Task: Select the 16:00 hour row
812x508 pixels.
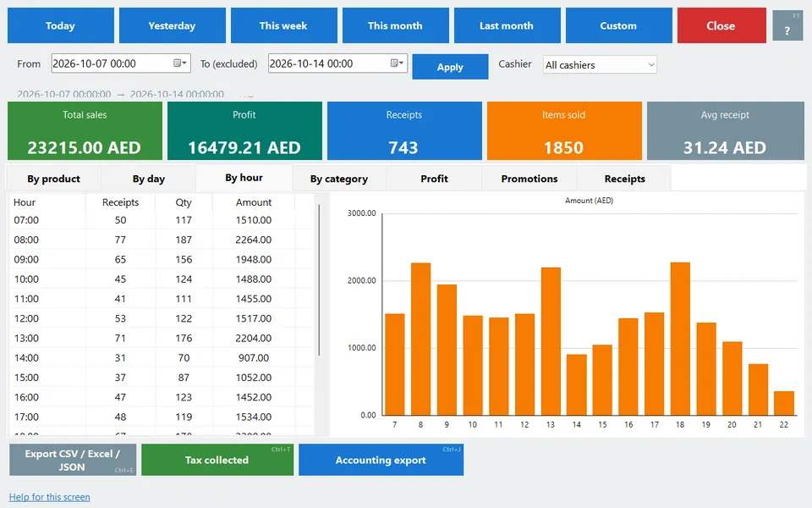Action: click(x=162, y=397)
